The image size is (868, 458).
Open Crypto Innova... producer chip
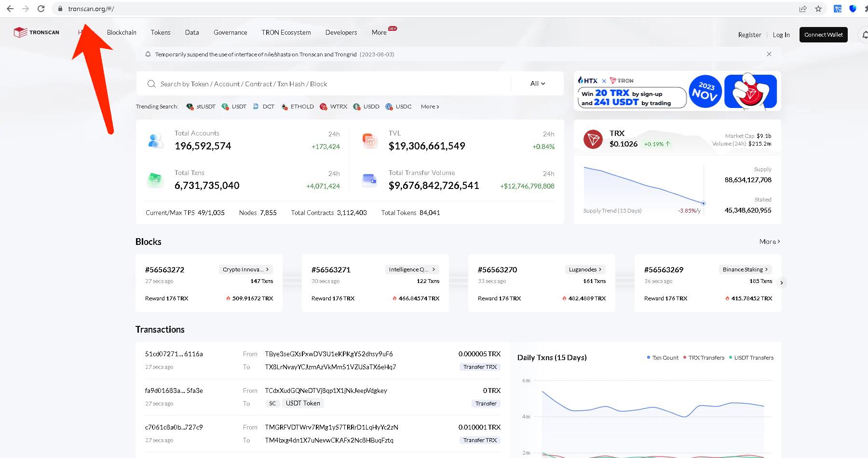point(246,269)
